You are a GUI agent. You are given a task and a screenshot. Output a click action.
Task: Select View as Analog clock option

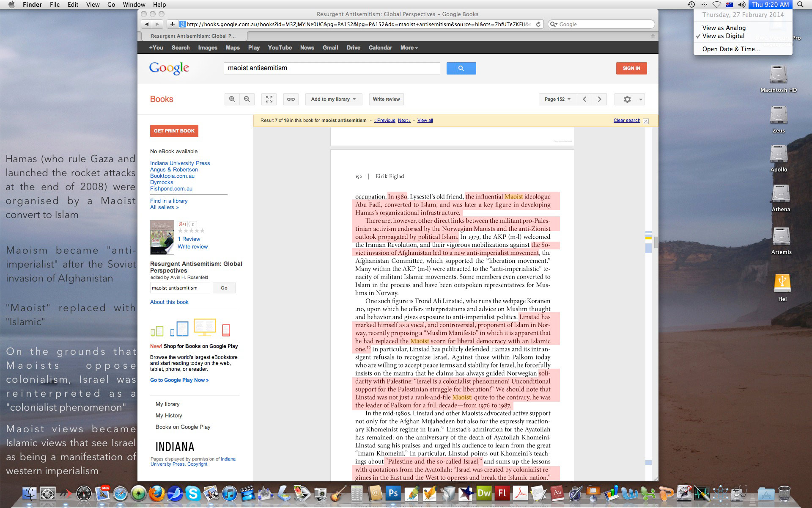click(724, 28)
